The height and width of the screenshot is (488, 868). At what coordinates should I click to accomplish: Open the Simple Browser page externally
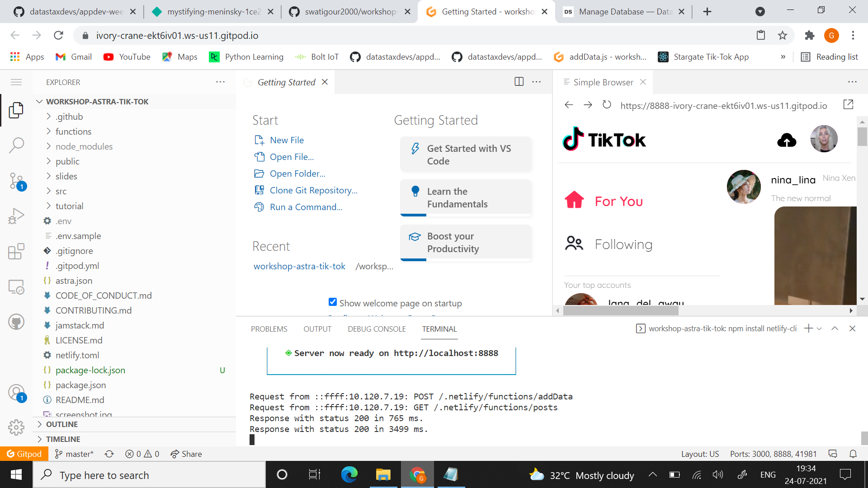coord(849,105)
